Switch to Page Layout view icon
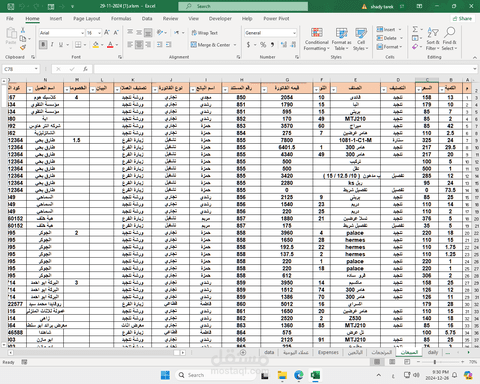This screenshot has height=384, width=480. 392,362
